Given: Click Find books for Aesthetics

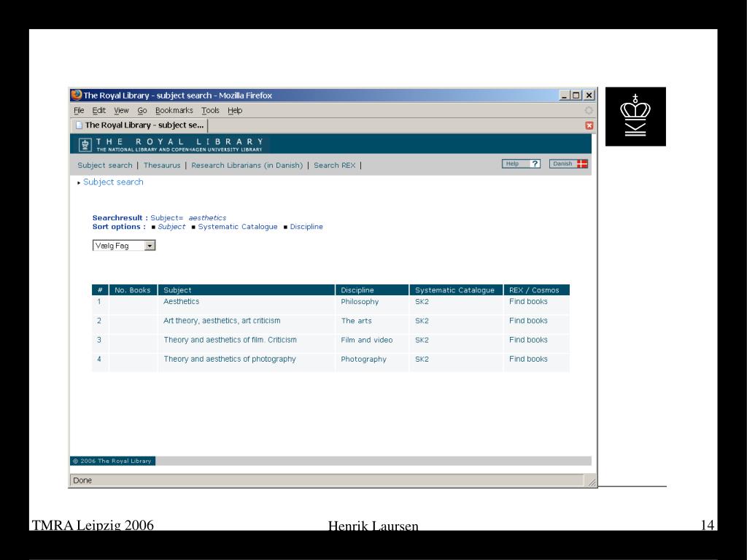Looking at the screenshot, I should (x=528, y=301).
